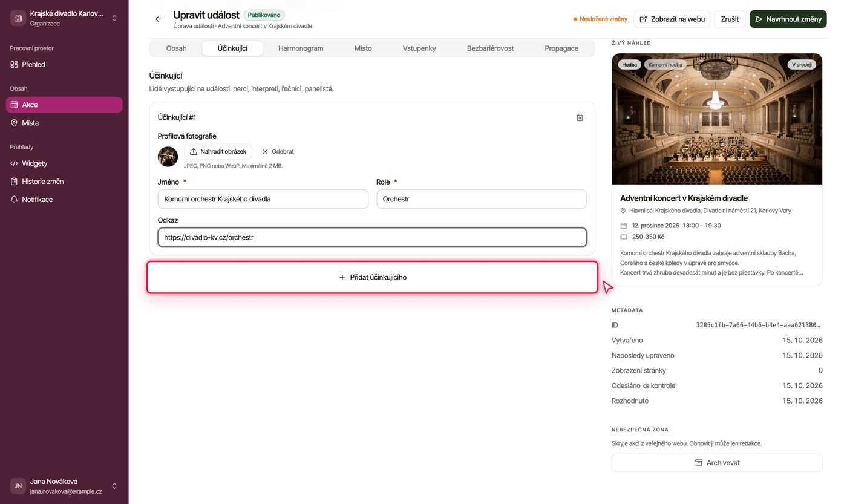Submit with Navrhnout změny button
The image size is (847, 504).
coord(788,19)
